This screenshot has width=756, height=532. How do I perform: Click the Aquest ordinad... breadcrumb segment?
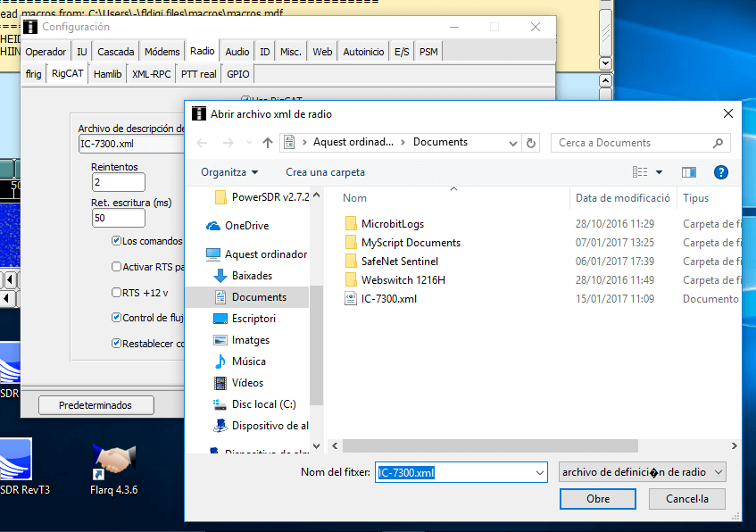point(353,142)
